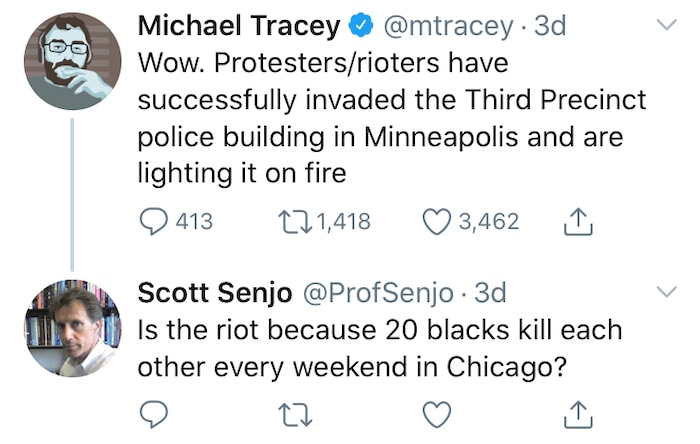Expand the options chevron on Scott Senjo's tweet
Image resolution: width=700 pixels, height=444 pixels.
click(666, 292)
